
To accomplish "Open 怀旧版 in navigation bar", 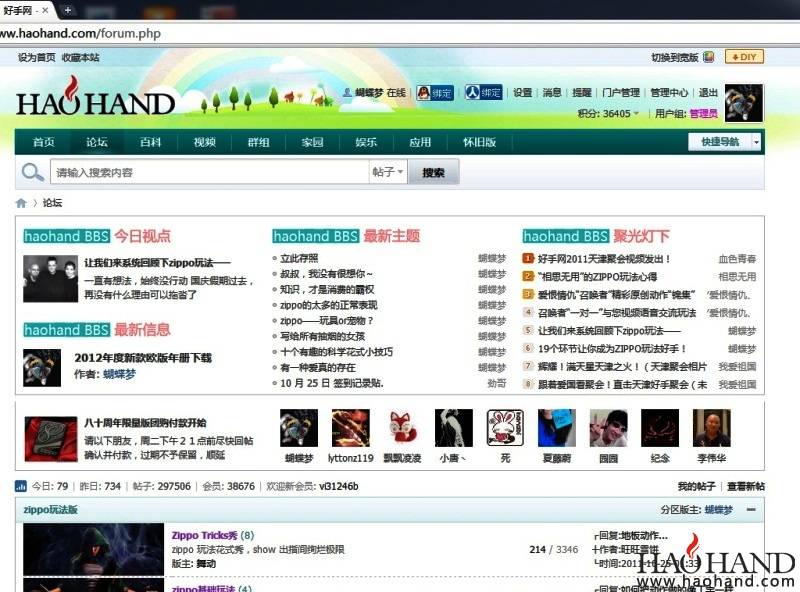I will 480,142.
